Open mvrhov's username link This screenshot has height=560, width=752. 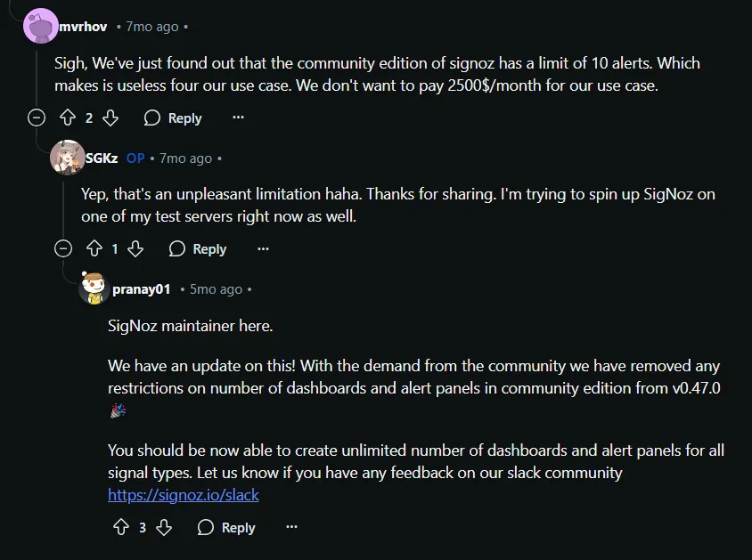tap(83, 27)
